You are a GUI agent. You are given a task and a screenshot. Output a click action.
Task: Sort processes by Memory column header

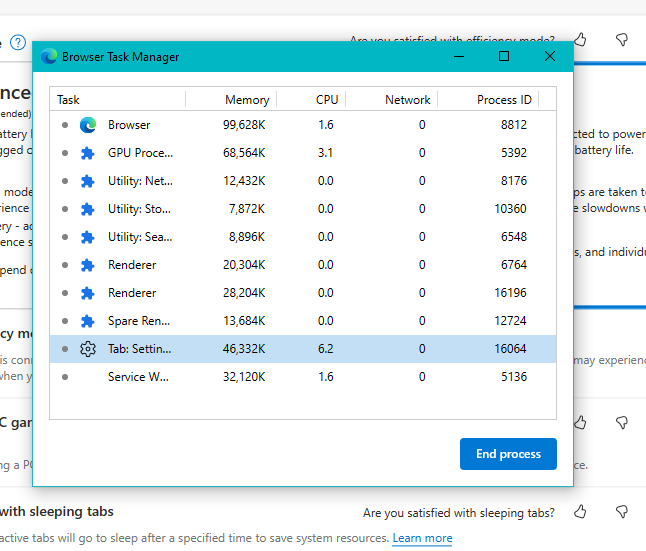click(x=231, y=99)
